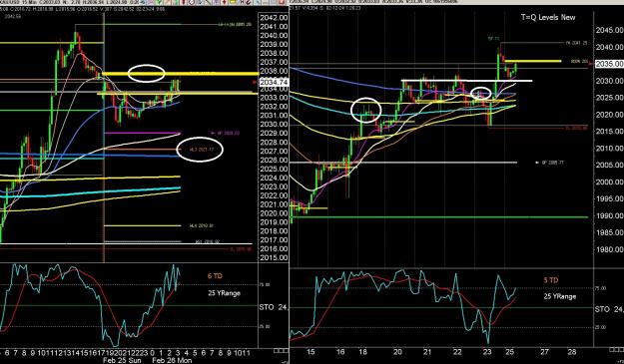The image size is (624, 364).
Task: Click 2015.00 on the left price axis
Action: [274, 258]
